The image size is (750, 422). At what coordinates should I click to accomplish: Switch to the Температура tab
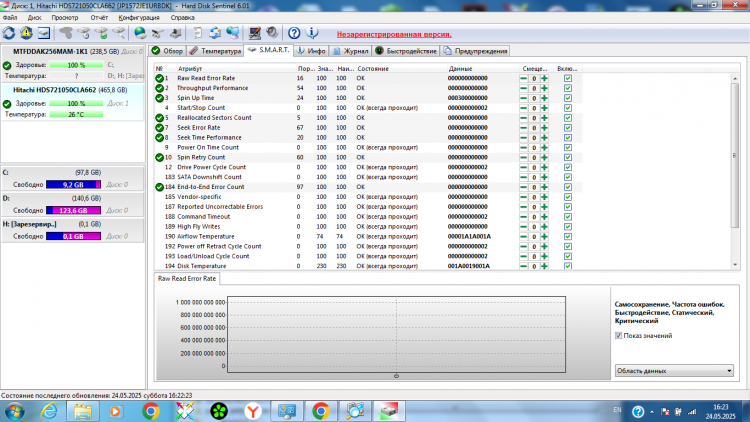pyautogui.click(x=215, y=51)
